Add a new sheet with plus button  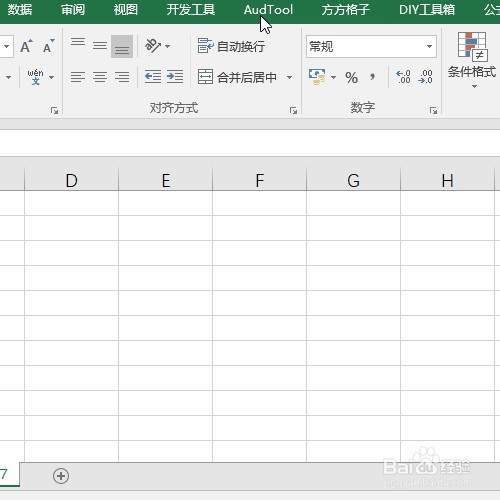point(61,476)
